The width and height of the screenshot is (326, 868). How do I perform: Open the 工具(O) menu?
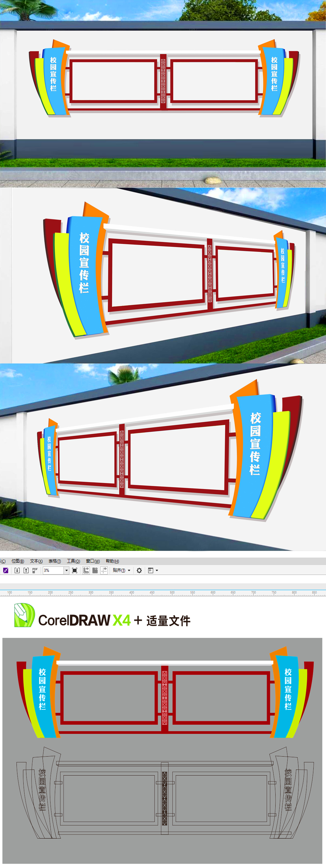coord(73,561)
